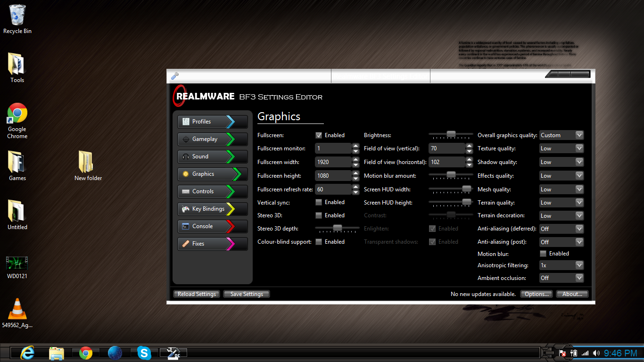This screenshot has width=644, height=362.
Task: Uncheck the Fullscreen Enabled checkbox
Action: coord(319,135)
